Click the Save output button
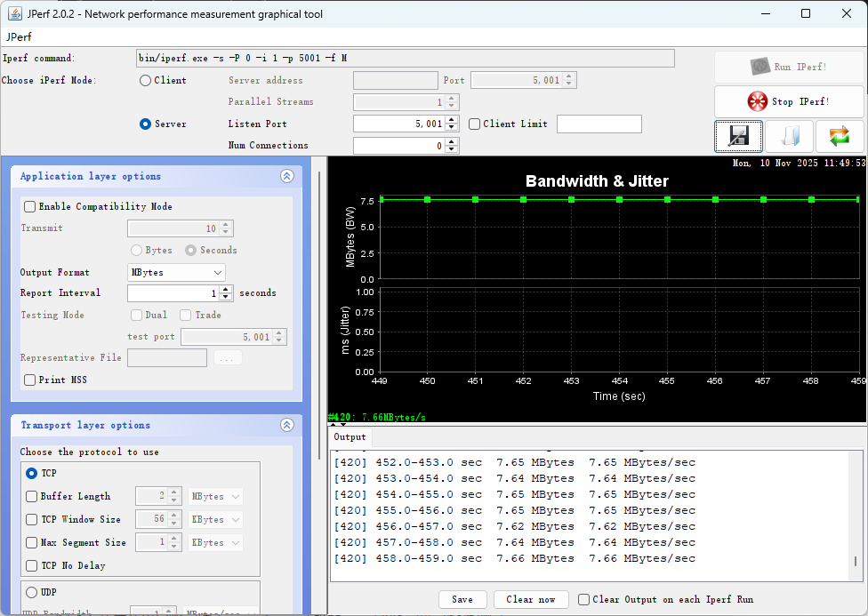 [x=462, y=599]
